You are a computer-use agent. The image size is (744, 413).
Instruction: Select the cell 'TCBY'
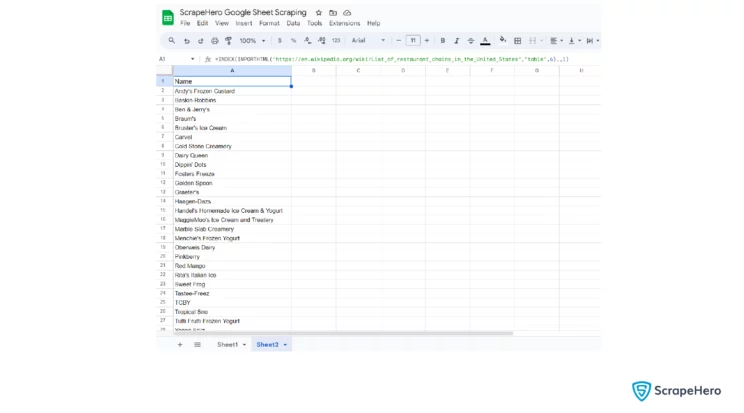pos(232,302)
